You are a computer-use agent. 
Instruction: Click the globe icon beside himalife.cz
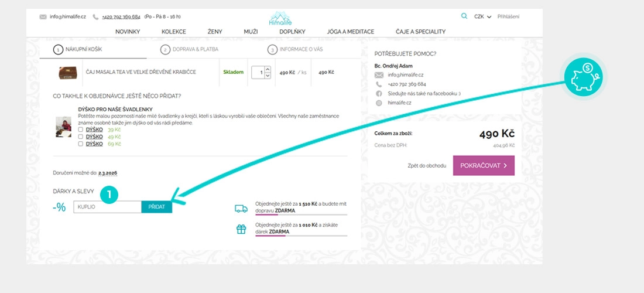click(x=379, y=103)
